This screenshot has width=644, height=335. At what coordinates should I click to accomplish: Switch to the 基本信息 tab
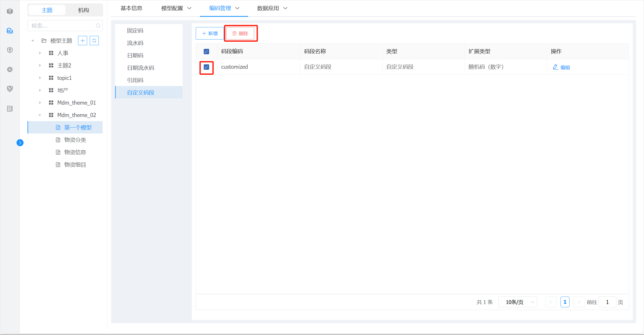tap(131, 8)
